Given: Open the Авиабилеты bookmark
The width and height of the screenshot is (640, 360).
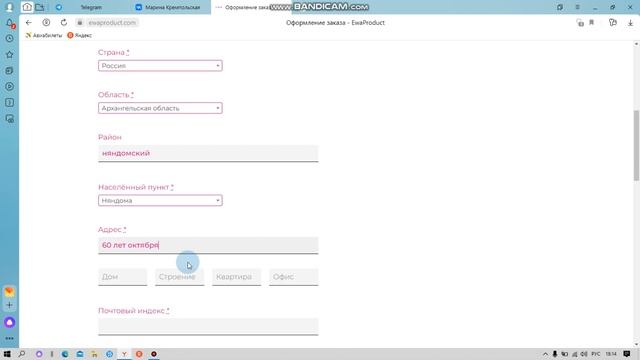Looking at the screenshot, I should 44,36.
